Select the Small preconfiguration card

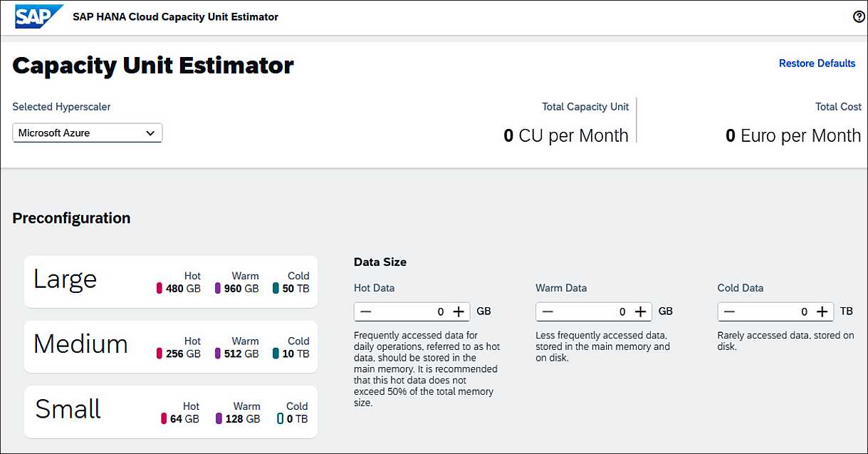point(171,412)
